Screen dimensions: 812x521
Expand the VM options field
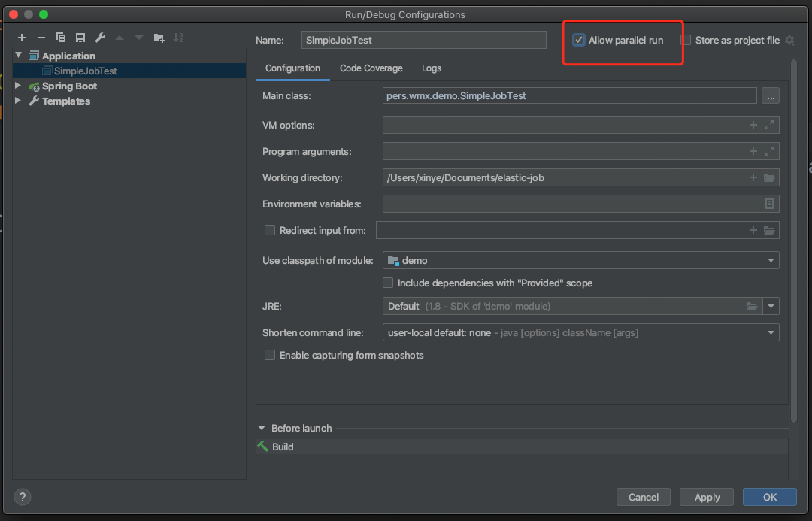tap(769, 126)
